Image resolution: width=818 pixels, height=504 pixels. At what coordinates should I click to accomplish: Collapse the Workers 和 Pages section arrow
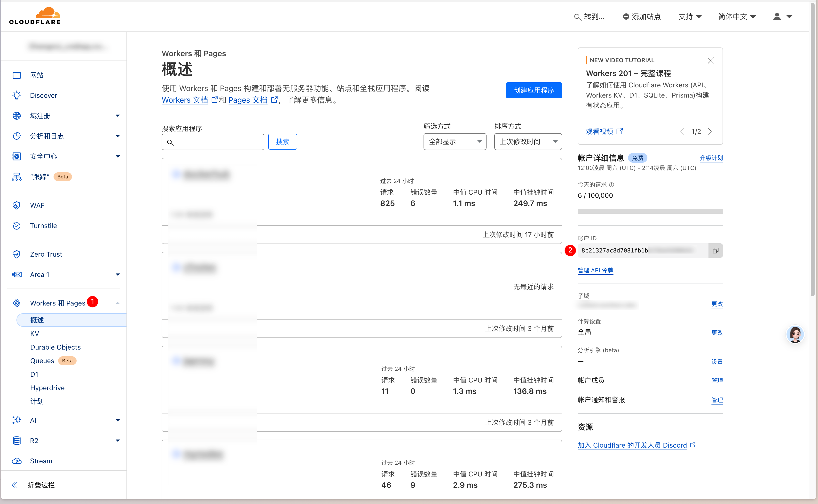118,303
